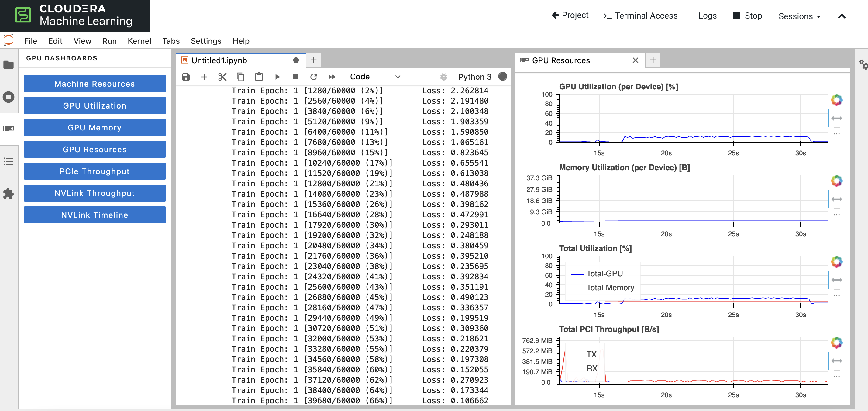Switch to the Untitled1.ipynb tab

pyautogui.click(x=219, y=60)
